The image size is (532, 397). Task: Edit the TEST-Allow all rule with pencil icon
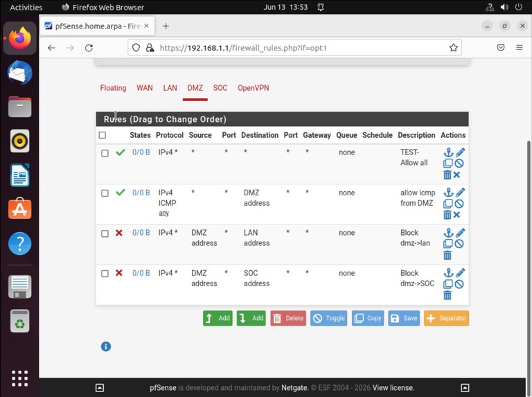[460, 152]
